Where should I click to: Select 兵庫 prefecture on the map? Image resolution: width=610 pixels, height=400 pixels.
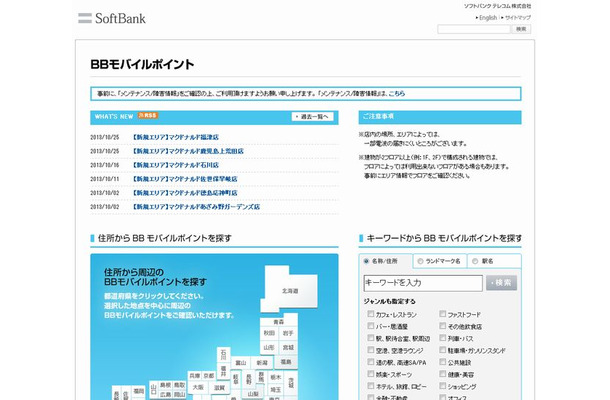tap(195, 376)
